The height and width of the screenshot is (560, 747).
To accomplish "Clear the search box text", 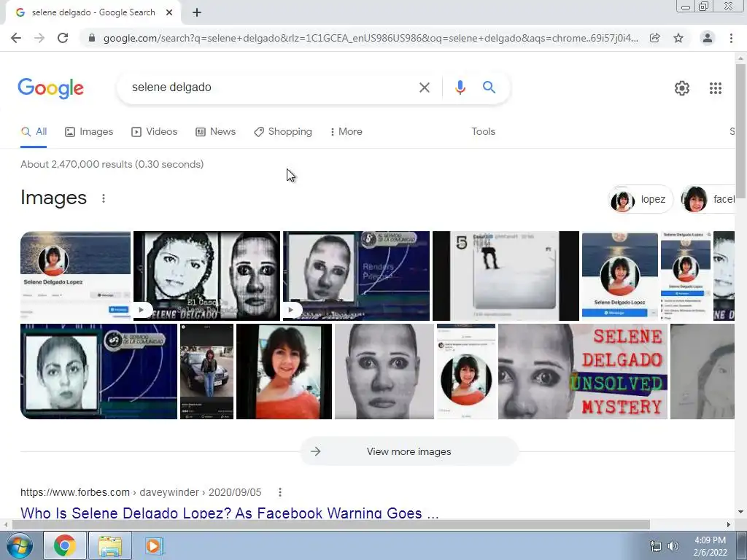I will coord(424,87).
